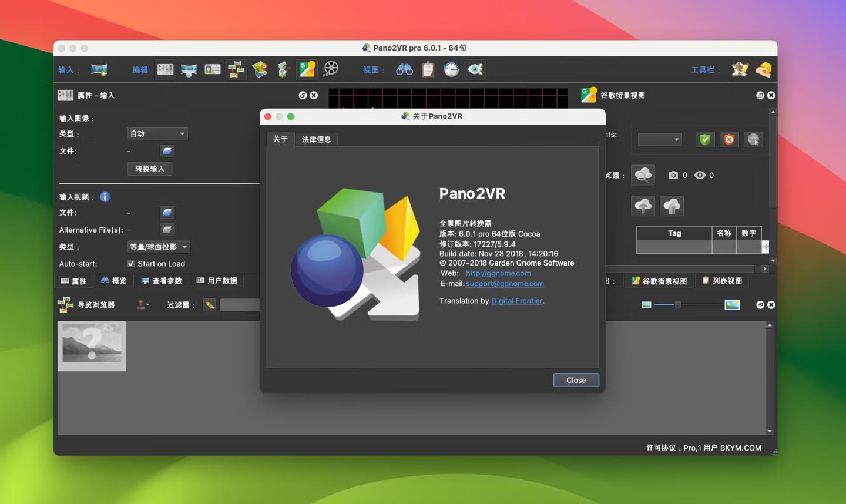Switch to the Properties tab at the bottom
The width and height of the screenshot is (846, 504).
click(73, 281)
